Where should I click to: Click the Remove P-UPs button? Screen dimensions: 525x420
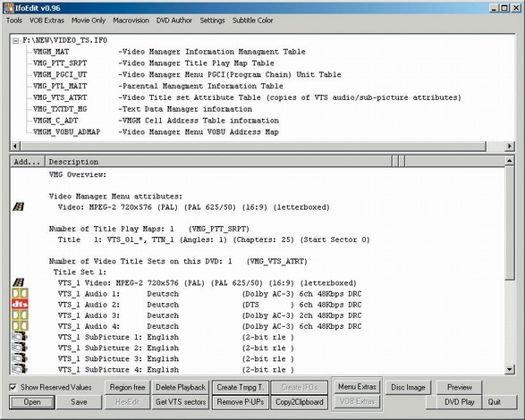241,402
